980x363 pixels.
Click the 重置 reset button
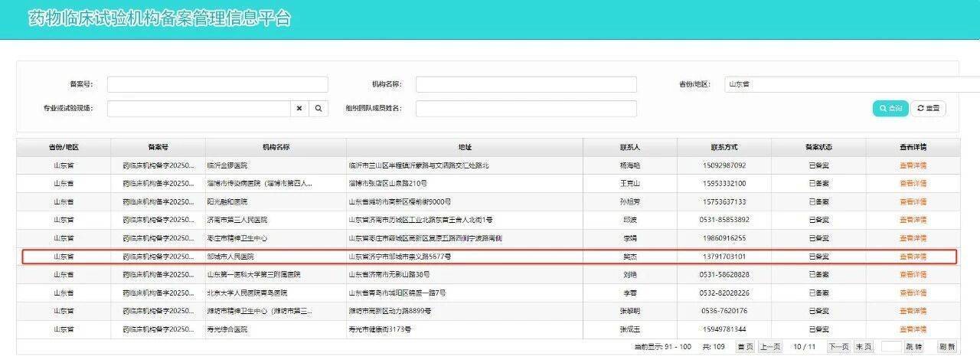928,109
